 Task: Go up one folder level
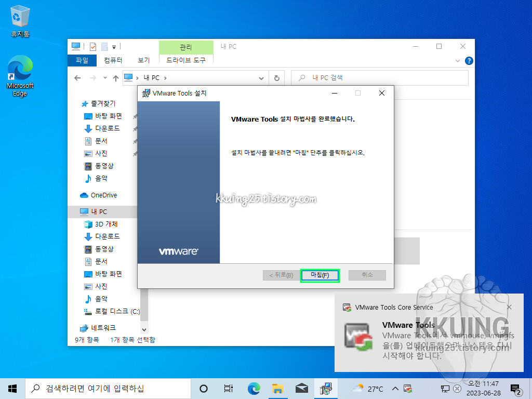pyautogui.click(x=116, y=78)
